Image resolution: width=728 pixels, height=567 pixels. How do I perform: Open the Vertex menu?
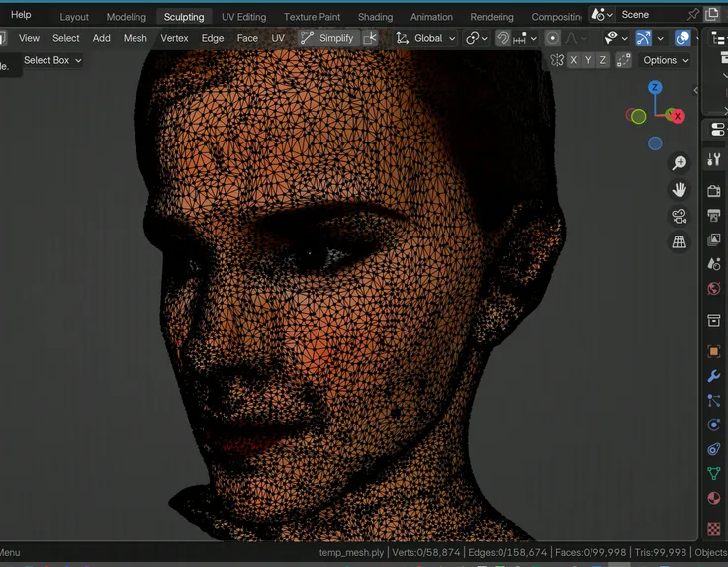pyautogui.click(x=174, y=38)
